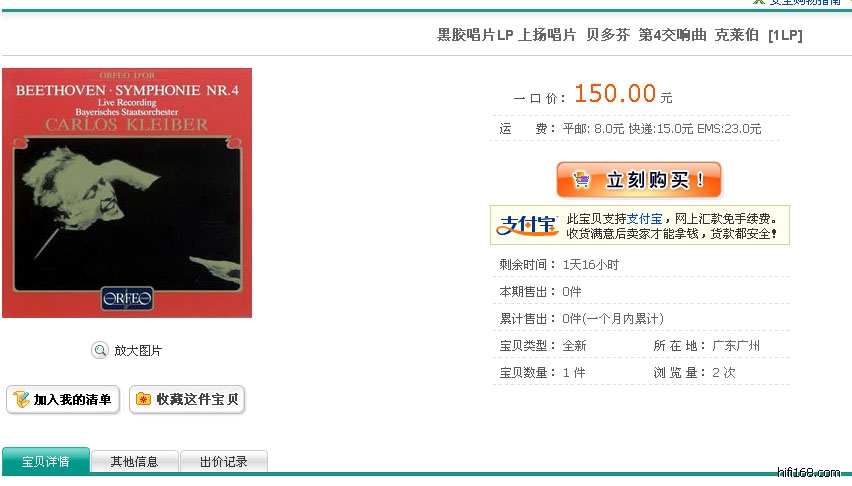Click the hifi168.com watermark
Screen dimensions: 852x486
(809, 472)
